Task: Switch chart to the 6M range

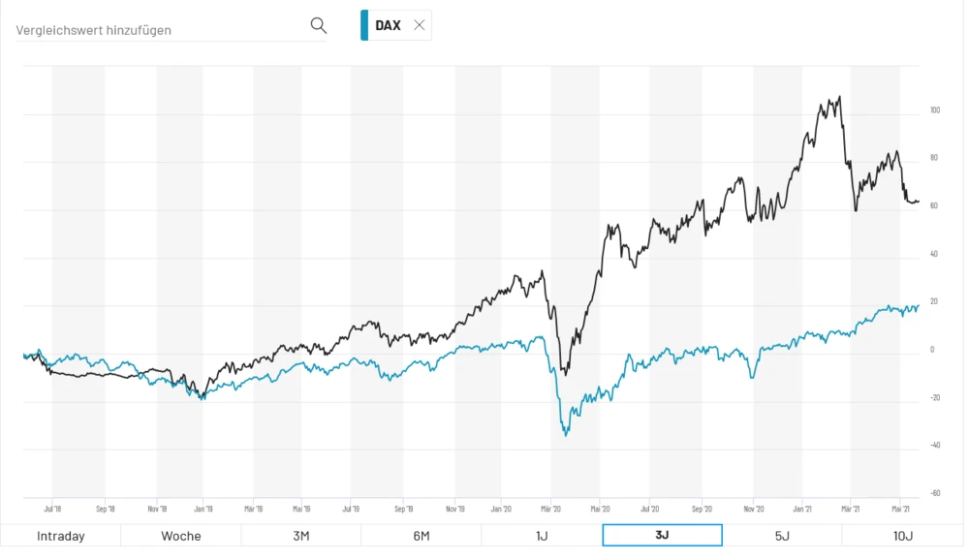Action: (x=421, y=536)
